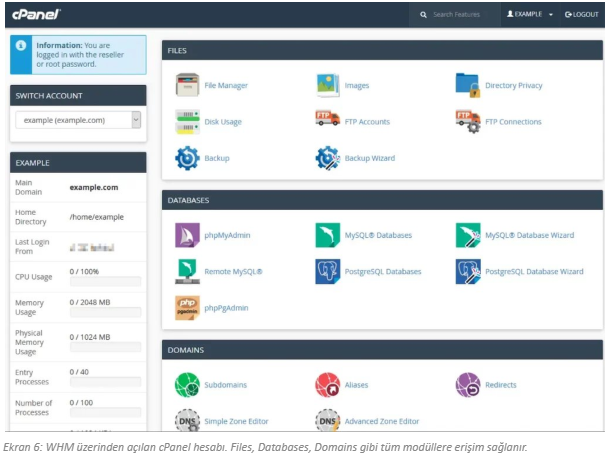The image size is (612, 470).
Task: Click the EXAMPLE sidebar panel header
Action: pyautogui.click(x=78, y=163)
